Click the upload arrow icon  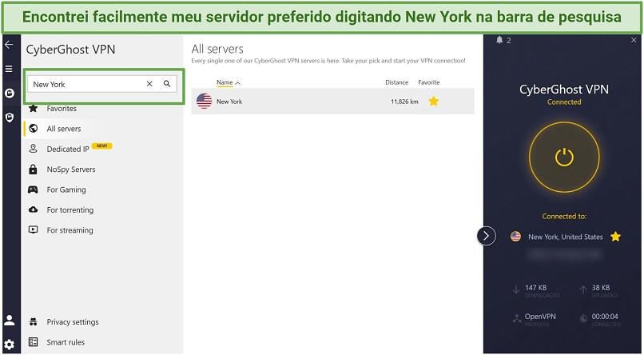pyautogui.click(x=583, y=290)
